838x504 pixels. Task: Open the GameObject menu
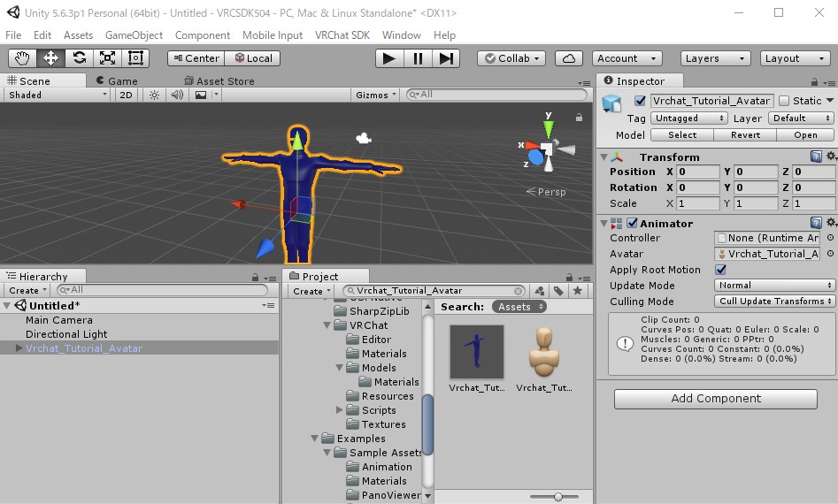click(x=134, y=35)
